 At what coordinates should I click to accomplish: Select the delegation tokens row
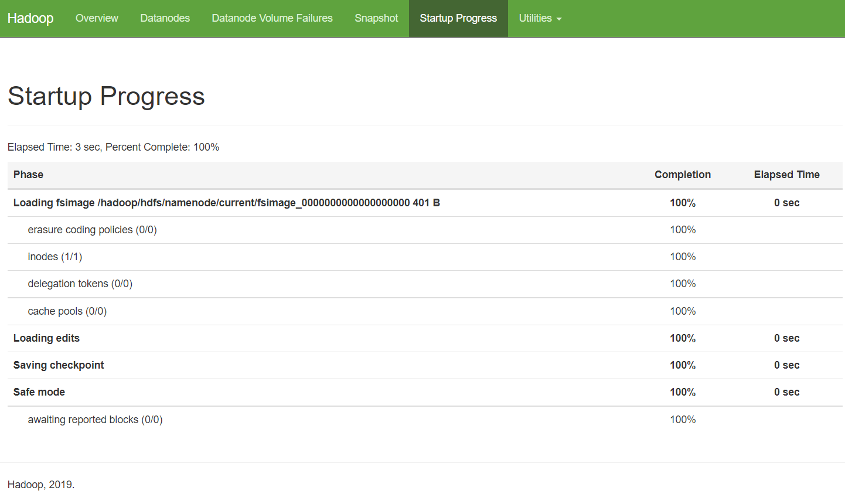[x=80, y=284]
